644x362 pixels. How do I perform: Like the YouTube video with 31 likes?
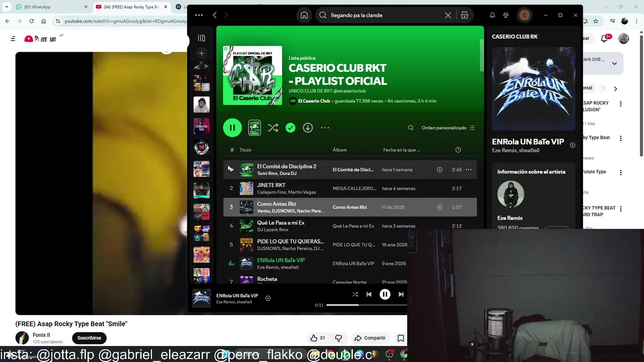pos(317,338)
